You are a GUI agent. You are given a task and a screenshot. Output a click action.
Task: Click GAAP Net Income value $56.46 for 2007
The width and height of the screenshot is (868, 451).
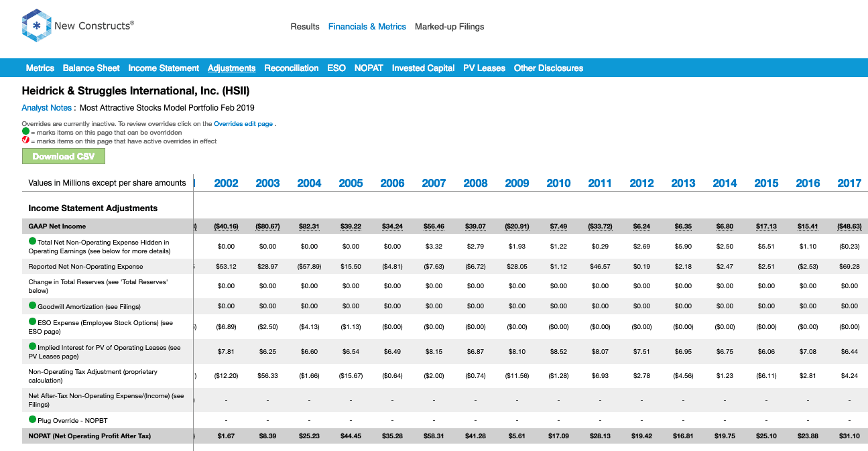(x=434, y=227)
